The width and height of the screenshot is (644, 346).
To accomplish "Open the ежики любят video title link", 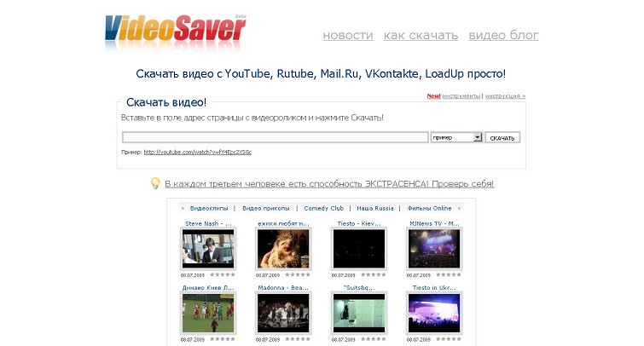I will tap(283, 223).
